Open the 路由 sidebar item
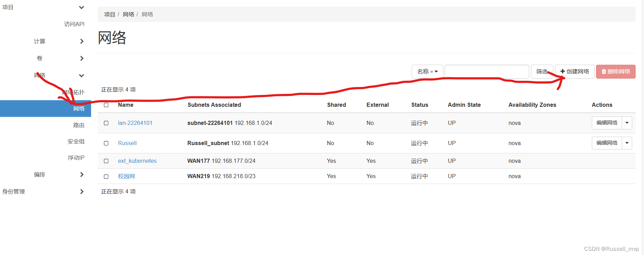 [x=79, y=125]
